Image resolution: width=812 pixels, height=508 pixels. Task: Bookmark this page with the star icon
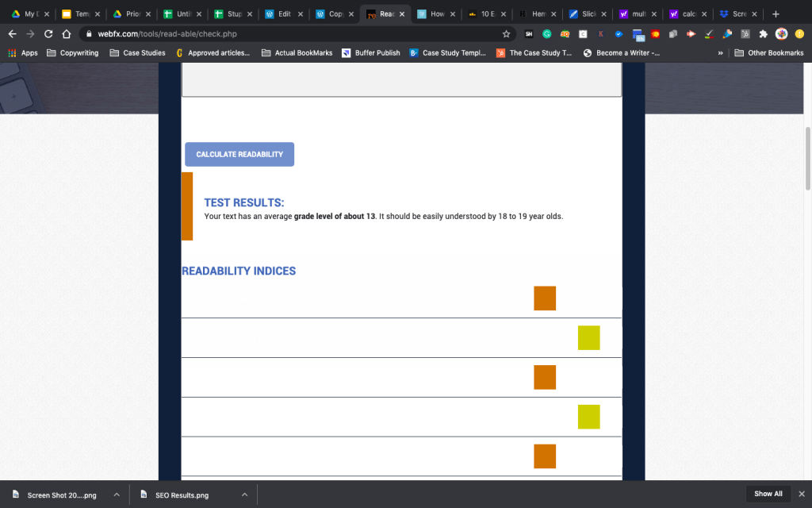[x=506, y=34]
